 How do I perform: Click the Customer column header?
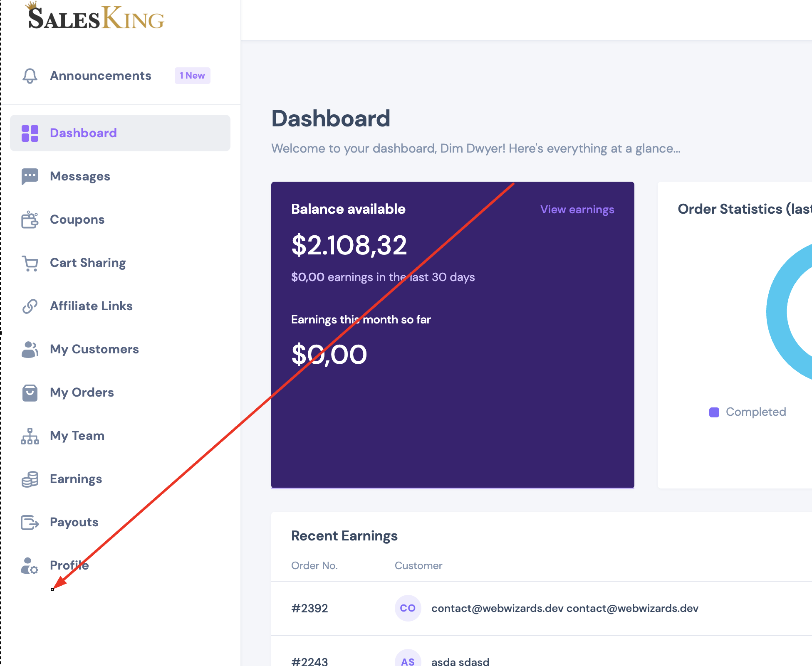(418, 566)
